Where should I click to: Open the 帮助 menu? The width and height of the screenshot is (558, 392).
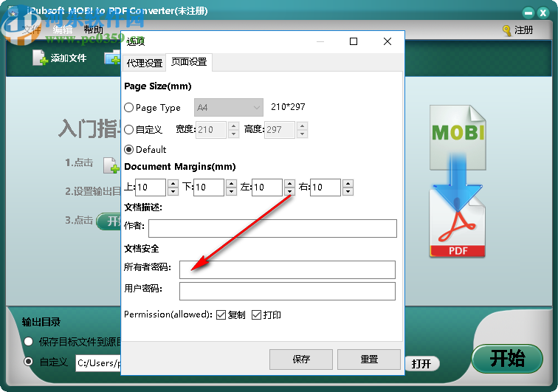93,30
